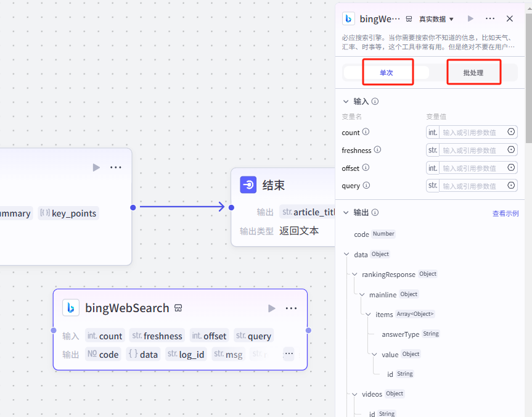Collapse the 输出 section
Screen dimensions: 532x417
coord(346,213)
